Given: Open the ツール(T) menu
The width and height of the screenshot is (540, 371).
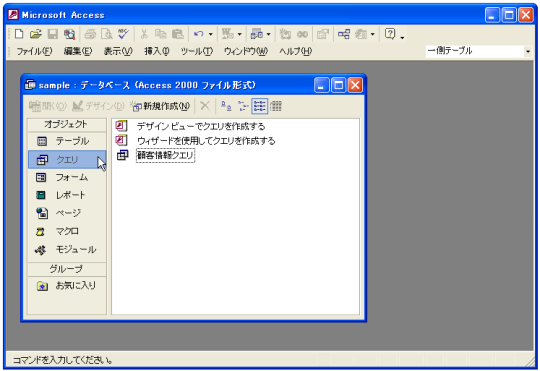Looking at the screenshot, I should coord(197,51).
